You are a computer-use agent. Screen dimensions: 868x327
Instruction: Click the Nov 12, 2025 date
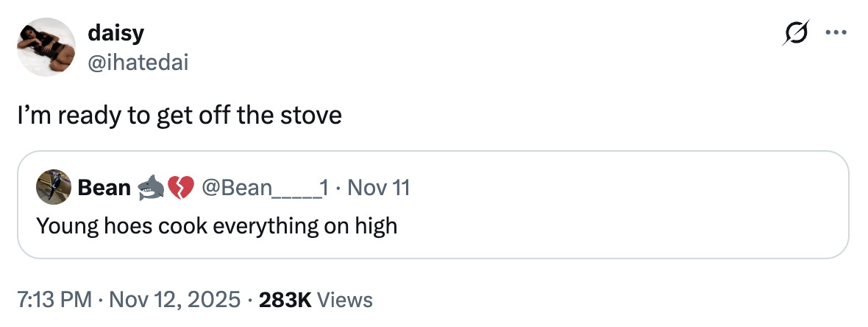click(x=173, y=300)
